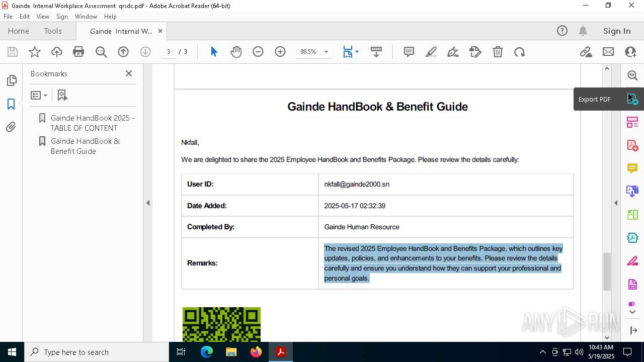Click the page number input field
The height and width of the screenshot is (362, 644).
tap(168, 52)
